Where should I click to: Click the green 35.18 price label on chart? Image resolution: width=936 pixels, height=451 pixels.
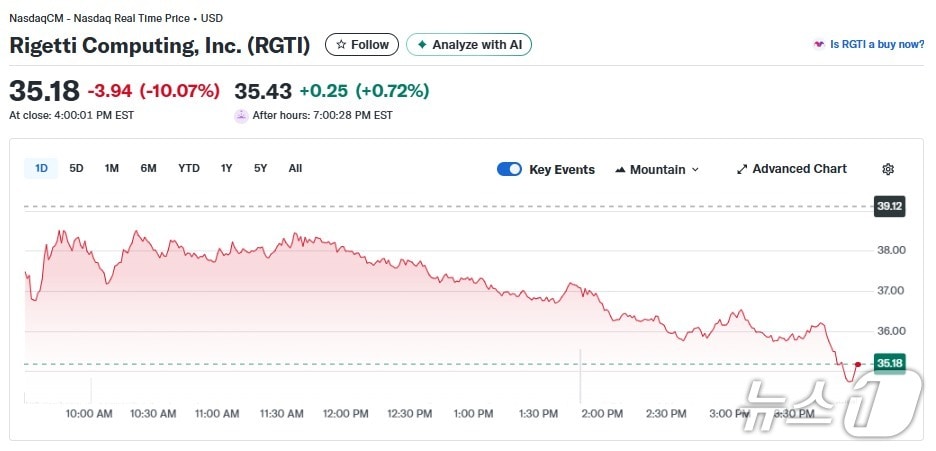pyautogui.click(x=889, y=363)
